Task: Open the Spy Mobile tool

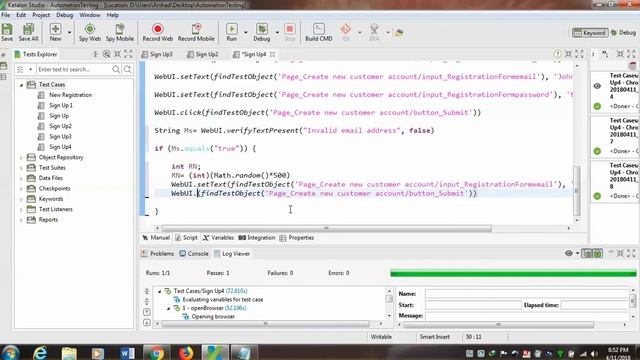Action: pos(120,32)
